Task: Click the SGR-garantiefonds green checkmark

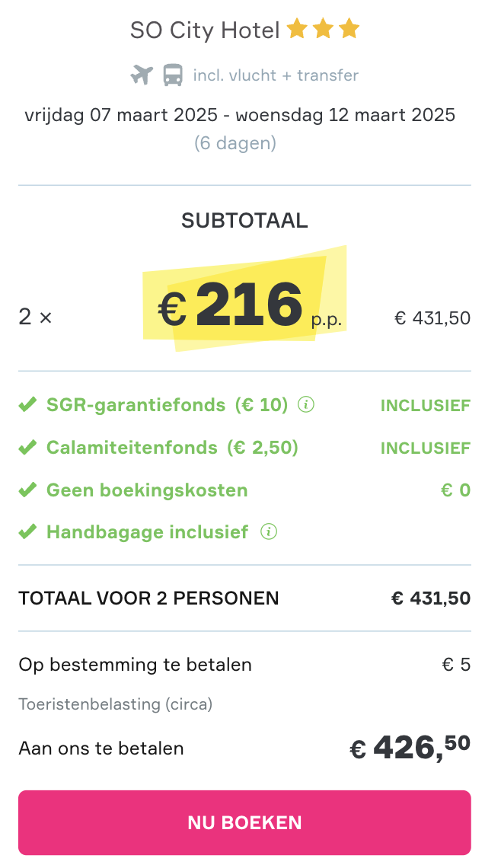Action: point(27,404)
